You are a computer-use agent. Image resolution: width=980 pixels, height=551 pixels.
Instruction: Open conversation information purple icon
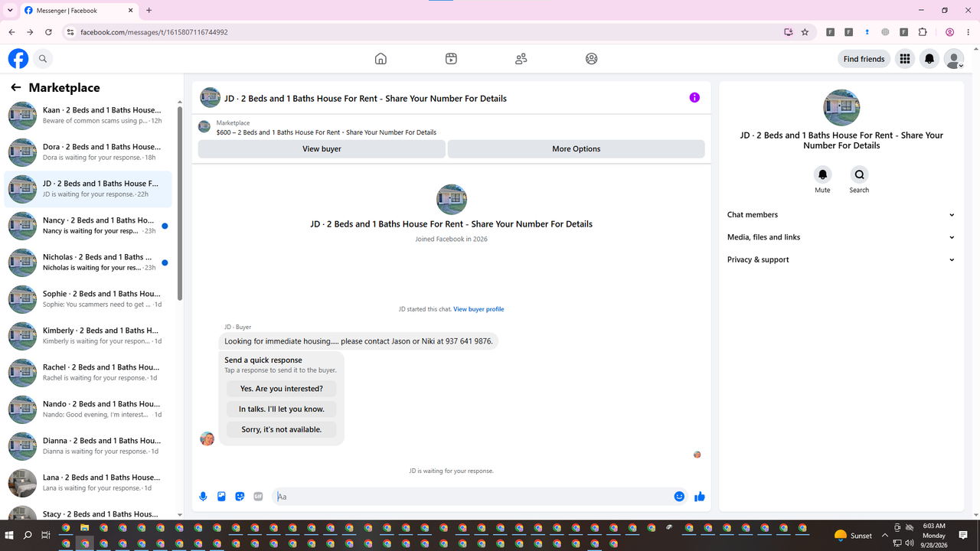point(694,98)
